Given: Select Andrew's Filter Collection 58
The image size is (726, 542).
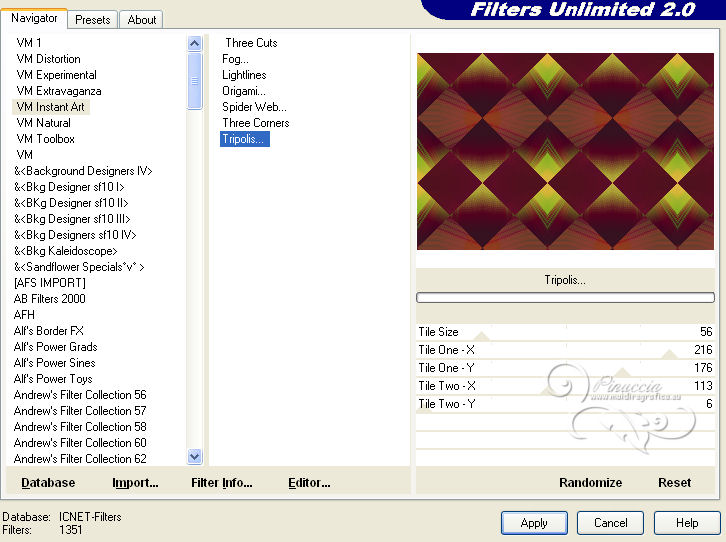Looking at the screenshot, I should coord(80,427).
